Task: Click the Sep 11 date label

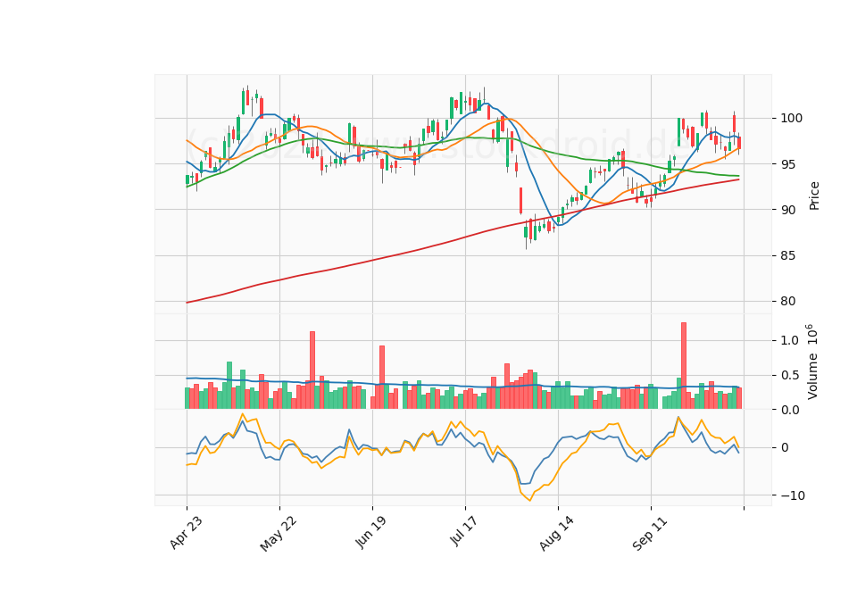Action: click(650, 533)
